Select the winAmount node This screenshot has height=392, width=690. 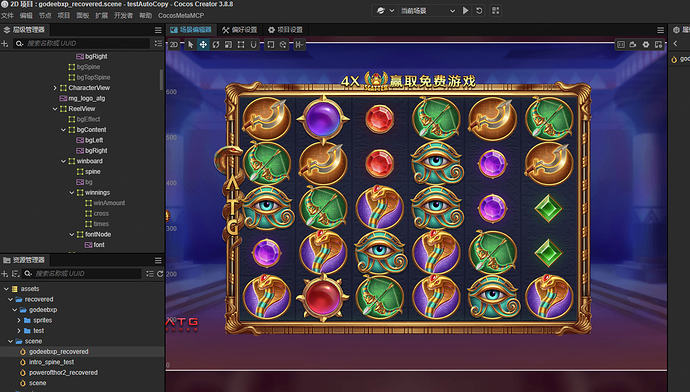[109, 203]
